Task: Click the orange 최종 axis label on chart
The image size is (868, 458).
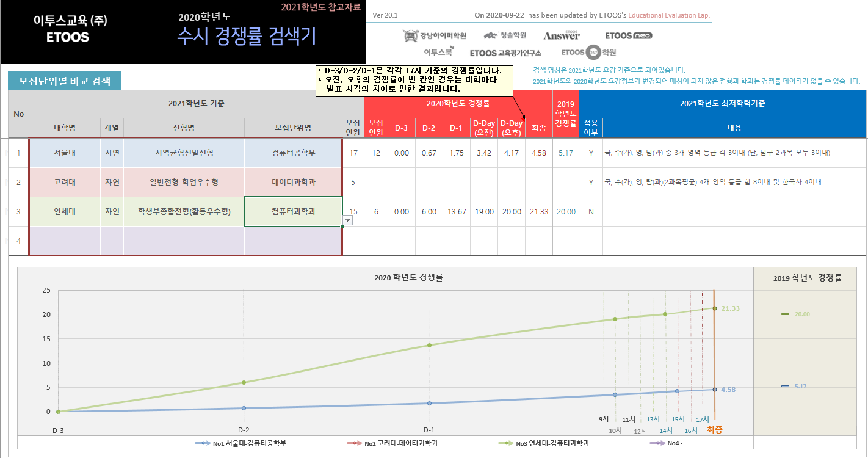Action: [x=714, y=430]
